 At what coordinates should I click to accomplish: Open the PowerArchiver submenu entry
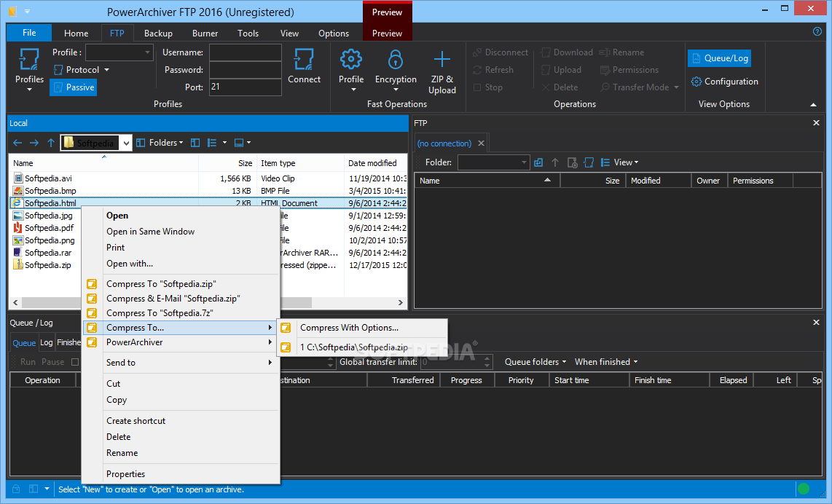[x=181, y=342]
